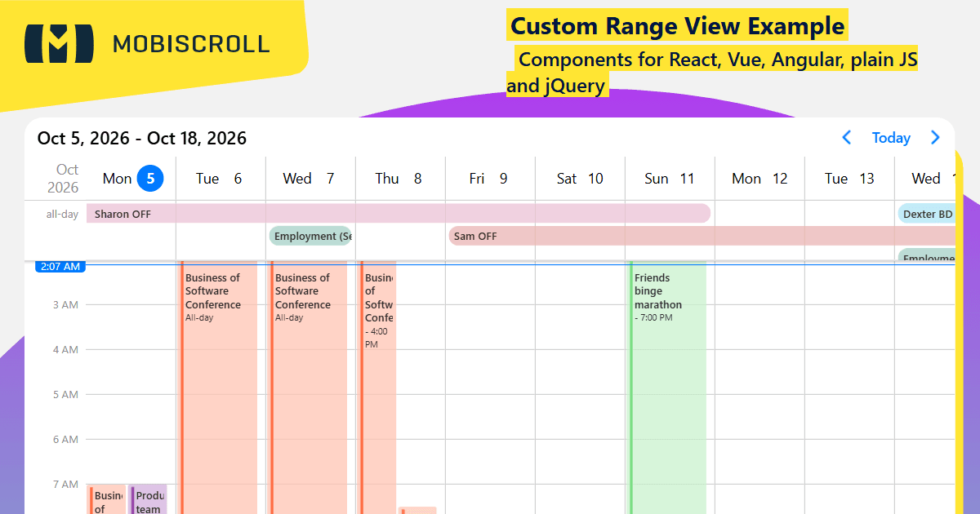The height and width of the screenshot is (514, 980).
Task: Open the Oct 5 - Oct 18 date range picker
Action: point(142,138)
